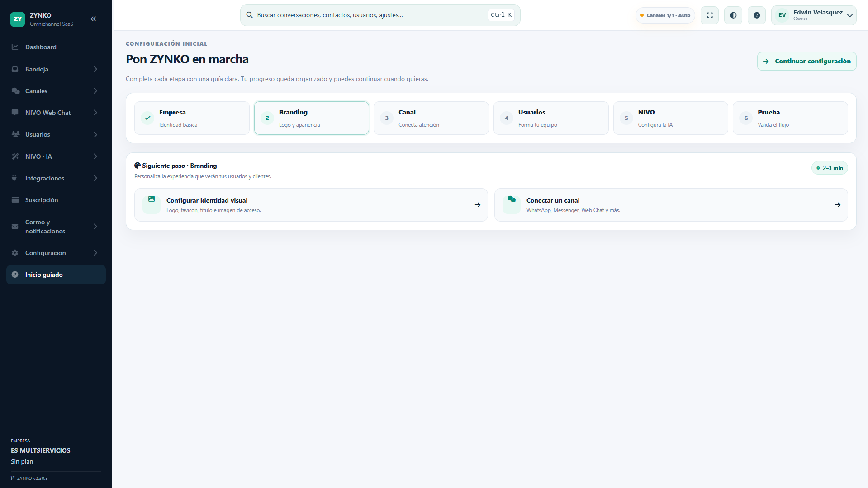Expand the Bandeja submenu chevron
The width and height of the screenshot is (868, 488).
click(x=95, y=69)
